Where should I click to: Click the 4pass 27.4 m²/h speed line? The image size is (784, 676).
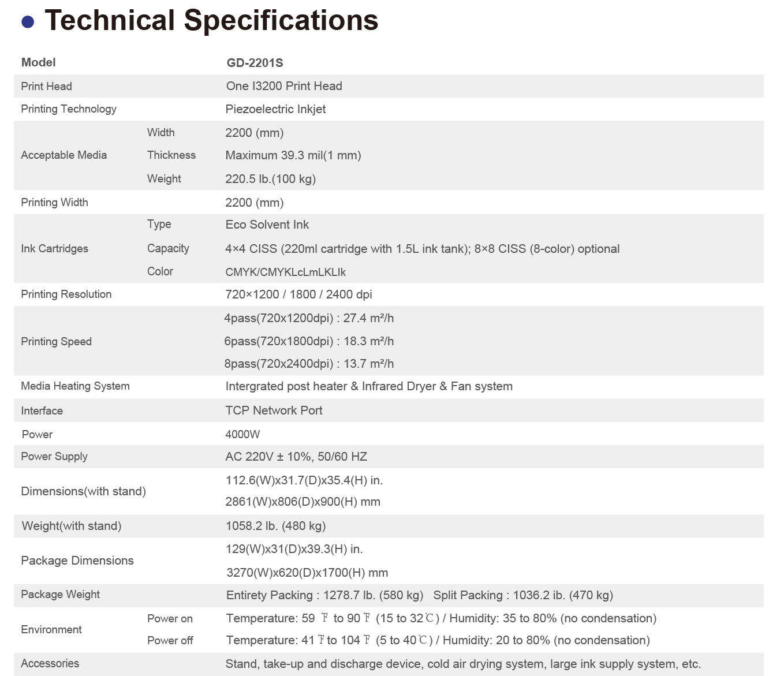click(309, 318)
